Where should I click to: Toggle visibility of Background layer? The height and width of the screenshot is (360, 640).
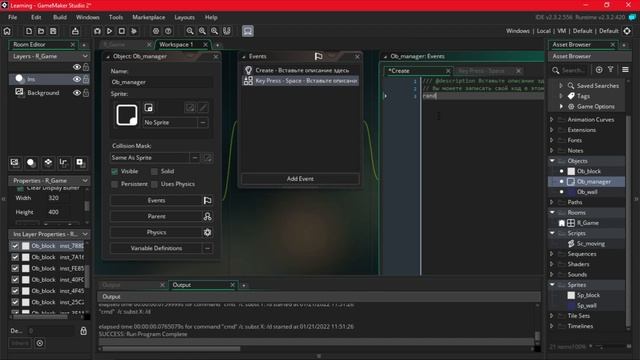coord(77,93)
